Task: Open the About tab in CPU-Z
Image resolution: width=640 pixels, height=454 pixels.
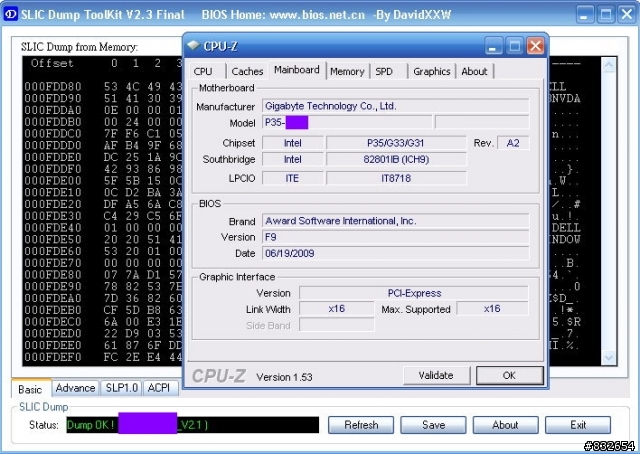Action: 474,71
